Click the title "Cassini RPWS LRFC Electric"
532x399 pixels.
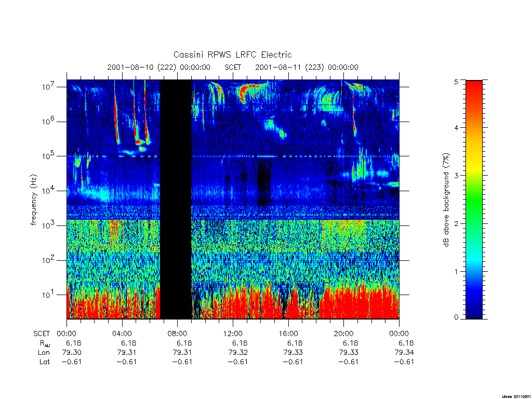[232, 55]
